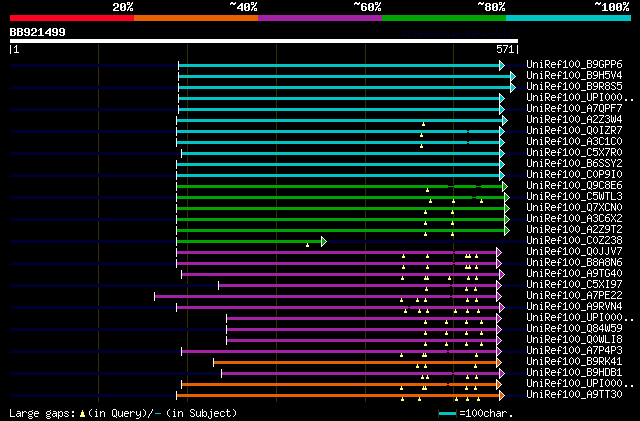Image resolution: width=640 pixels, height=421 pixels.
Task: Select the UniRef100_Q84W59 label
Action: coord(574,329)
